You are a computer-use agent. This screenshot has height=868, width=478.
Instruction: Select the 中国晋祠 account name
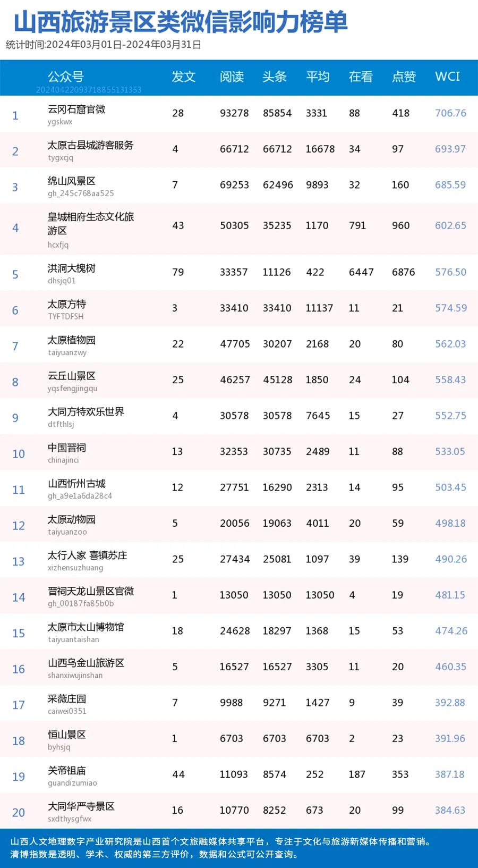67,448
